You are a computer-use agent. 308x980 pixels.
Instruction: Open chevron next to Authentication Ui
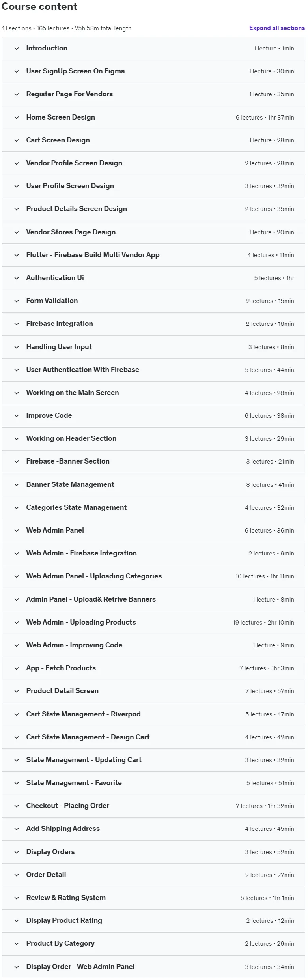pyautogui.click(x=17, y=278)
